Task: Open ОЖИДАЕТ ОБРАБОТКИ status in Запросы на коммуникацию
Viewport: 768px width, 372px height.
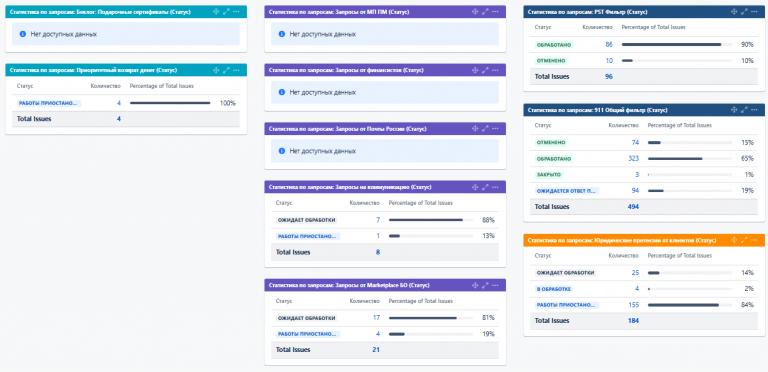Action: tap(307, 220)
